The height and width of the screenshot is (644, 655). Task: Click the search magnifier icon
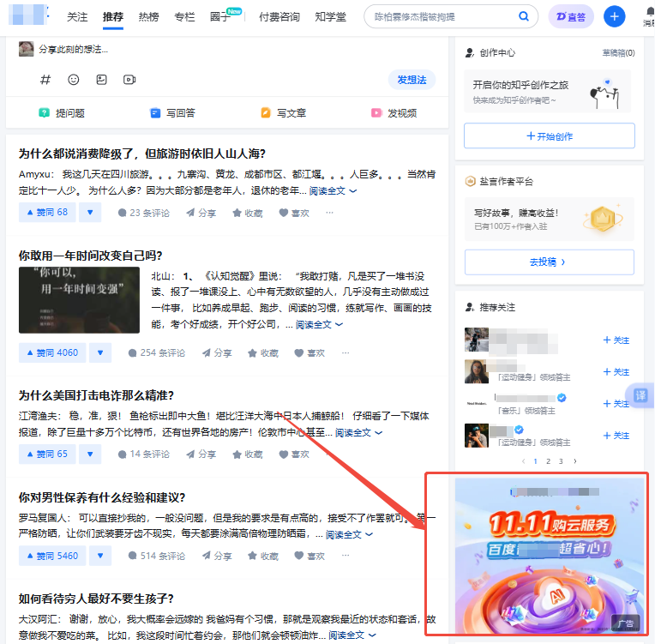[524, 16]
